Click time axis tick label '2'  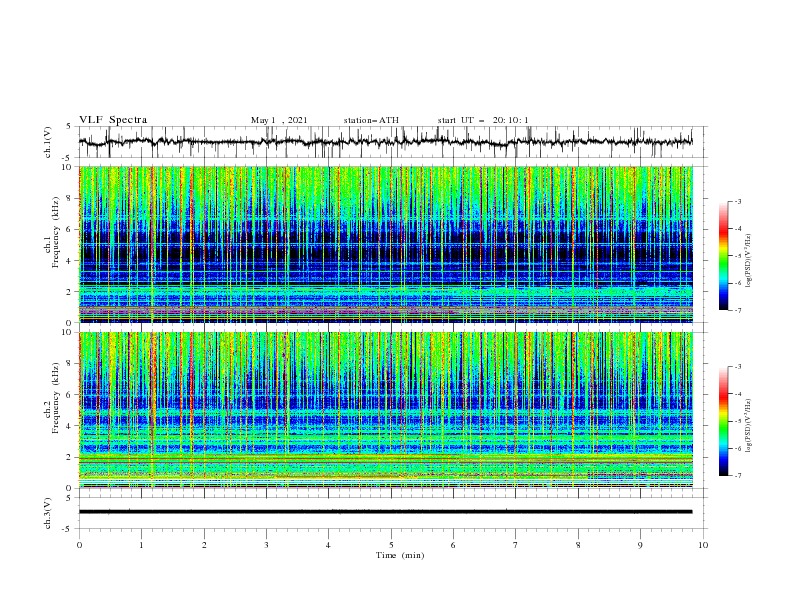tap(204, 545)
